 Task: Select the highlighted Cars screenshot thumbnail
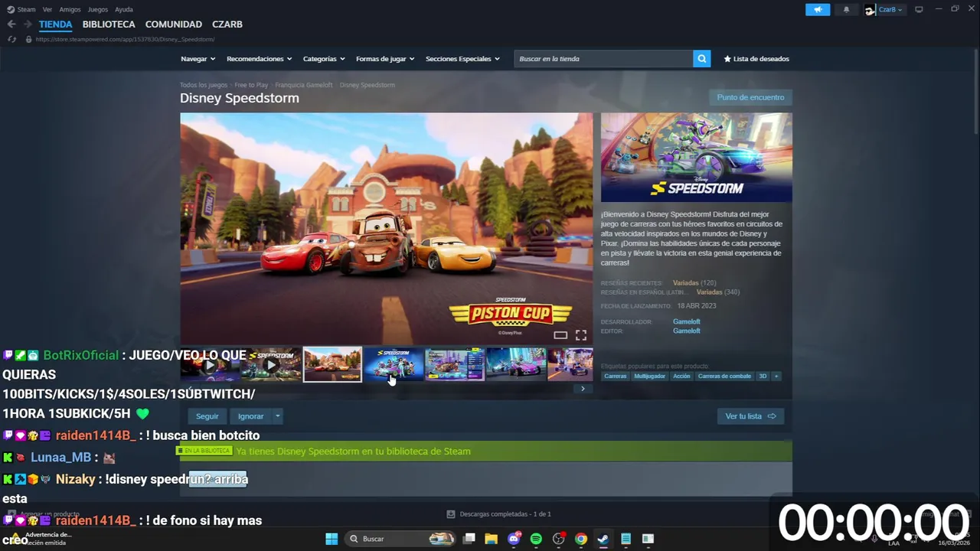332,364
